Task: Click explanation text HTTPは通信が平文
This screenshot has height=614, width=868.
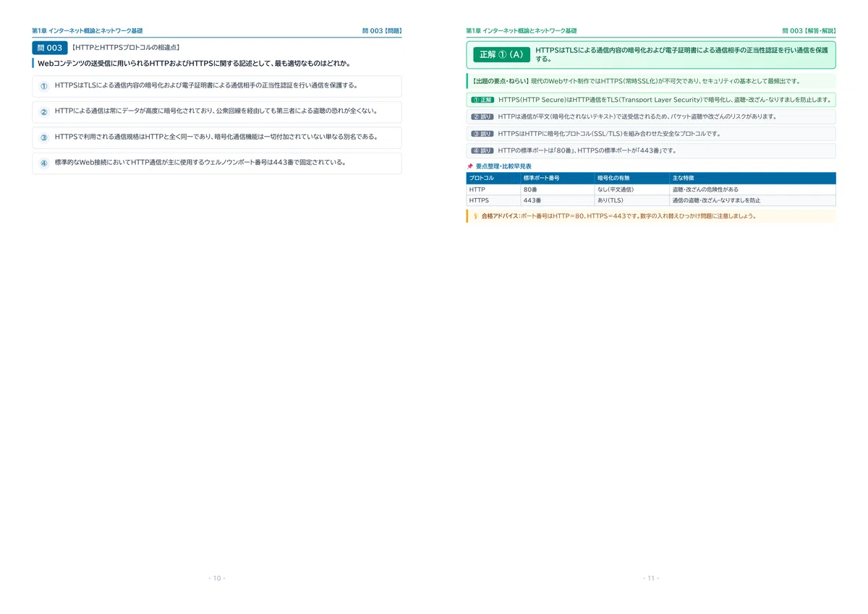Action: pos(637,116)
